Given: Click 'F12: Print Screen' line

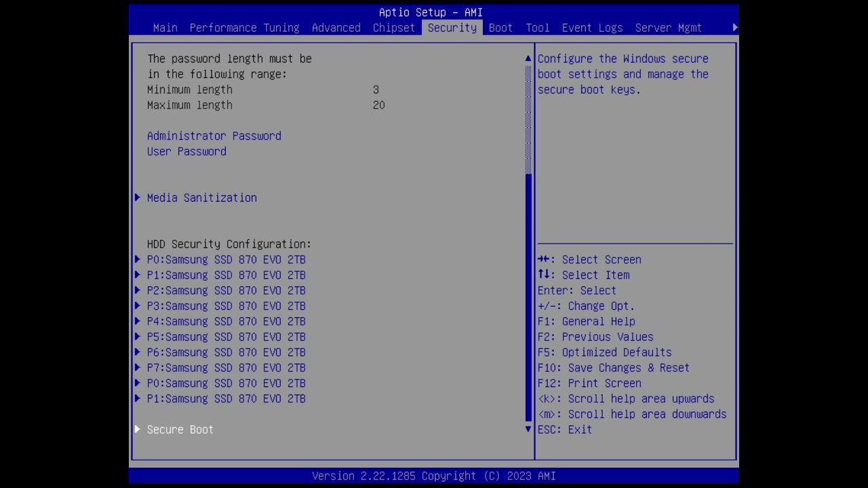Looking at the screenshot, I should pos(589,383).
